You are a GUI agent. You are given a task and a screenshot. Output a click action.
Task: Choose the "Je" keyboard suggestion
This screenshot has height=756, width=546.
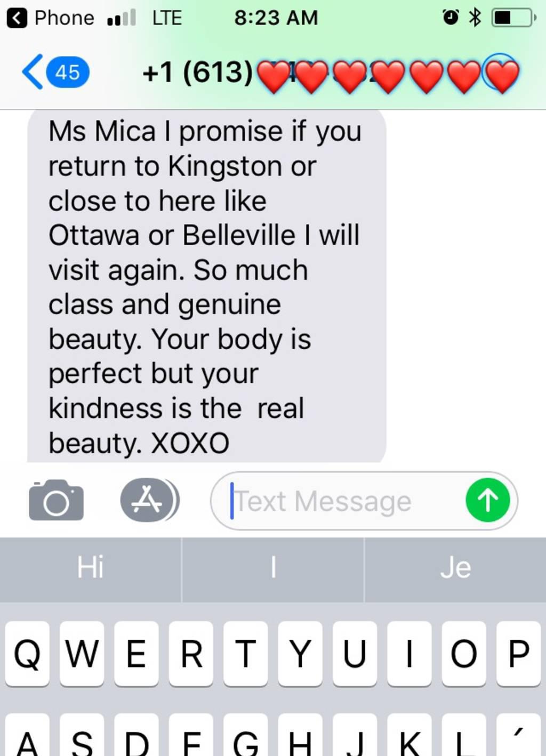pos(455,568)
